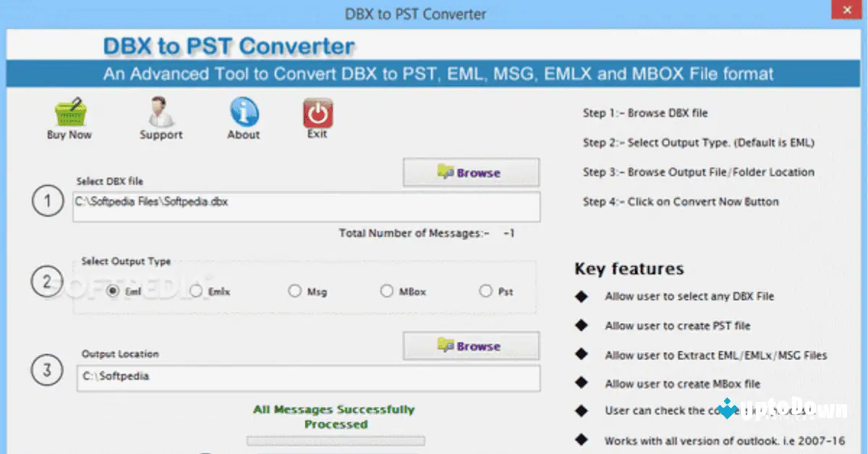Image resolution: width=868 pixels, height=454 pixels.
Task: Enable Emlx output type
Action: (x=195, y=291)
